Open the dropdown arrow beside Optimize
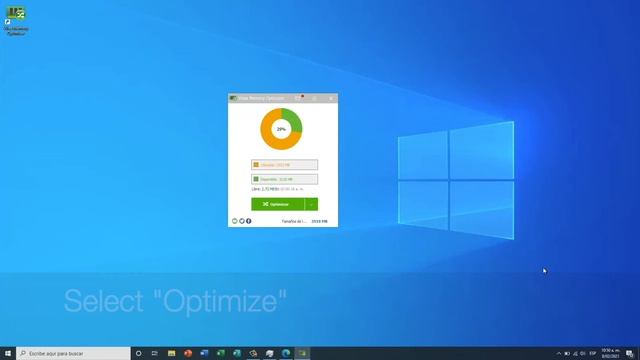The image size is (640, 360). pyautogui.click(x=311, y=204)
